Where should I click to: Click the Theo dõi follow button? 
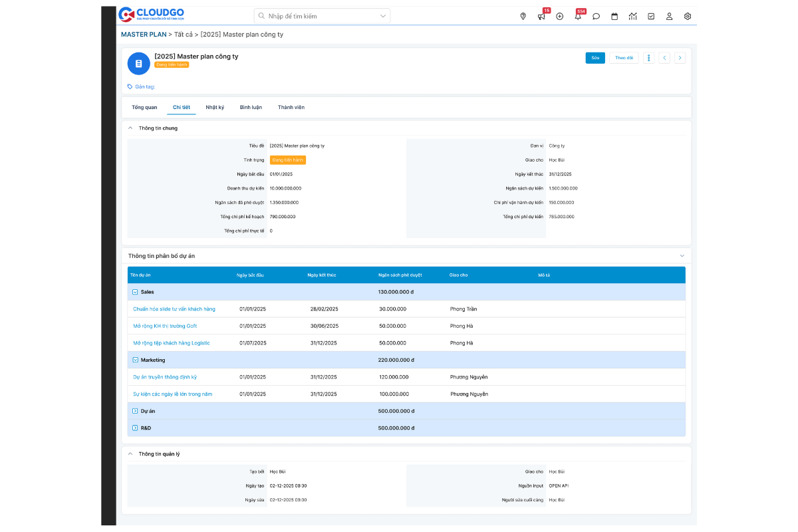(624, 58)
